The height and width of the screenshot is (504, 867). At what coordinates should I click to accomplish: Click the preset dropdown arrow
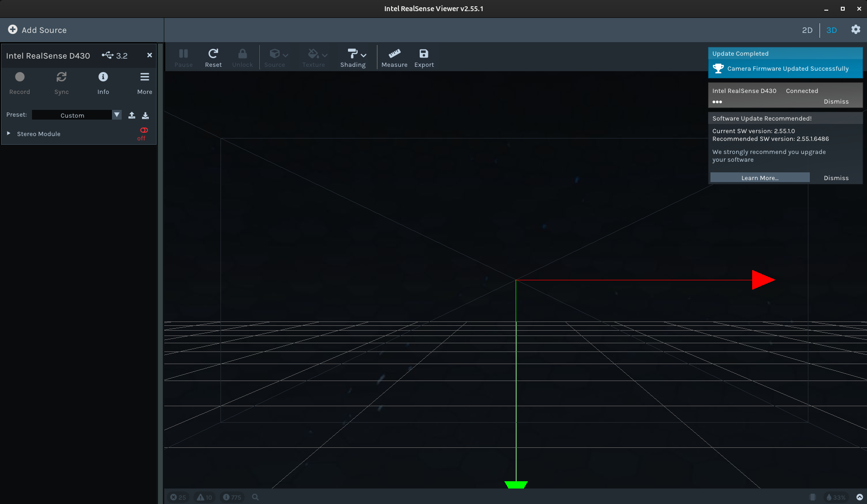[117, 115]
